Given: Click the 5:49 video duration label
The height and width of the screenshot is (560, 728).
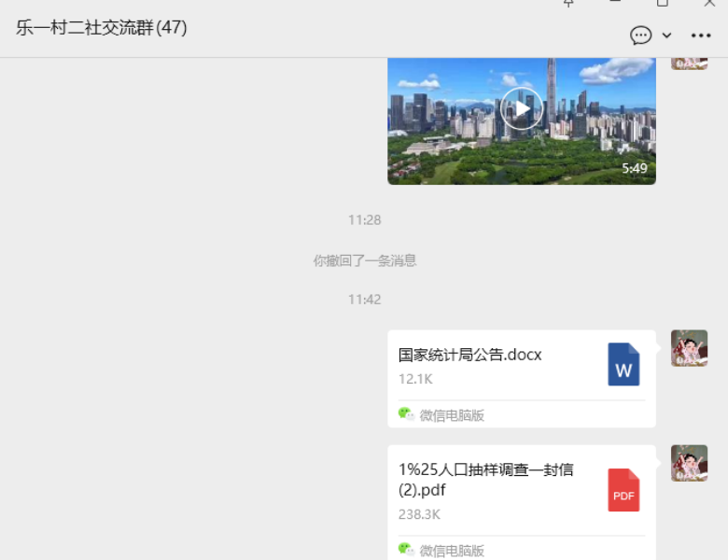Looking at the screenshot, I should 634,169.
